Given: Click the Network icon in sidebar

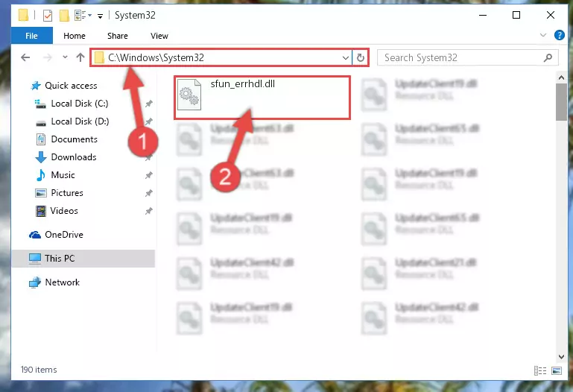Looking at the screenshot, I should point(35,282).
